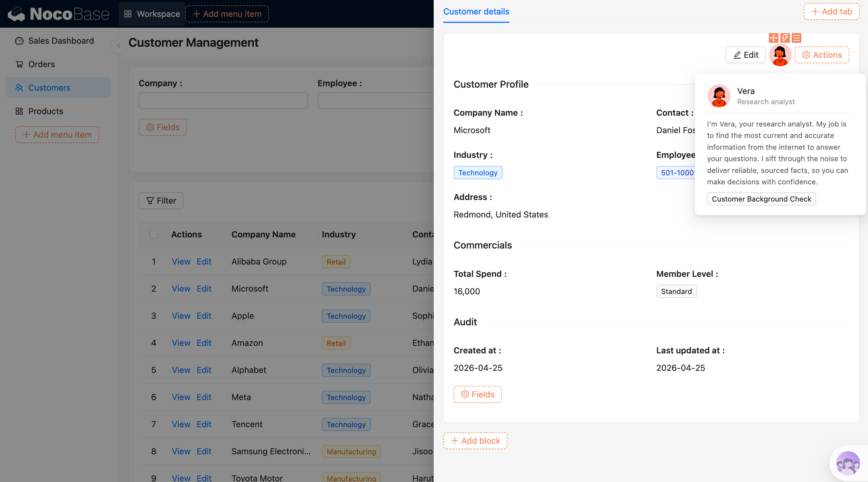Click Vera's avatar next to the Edit button
868x482 pixels.
tap(780, 55)
